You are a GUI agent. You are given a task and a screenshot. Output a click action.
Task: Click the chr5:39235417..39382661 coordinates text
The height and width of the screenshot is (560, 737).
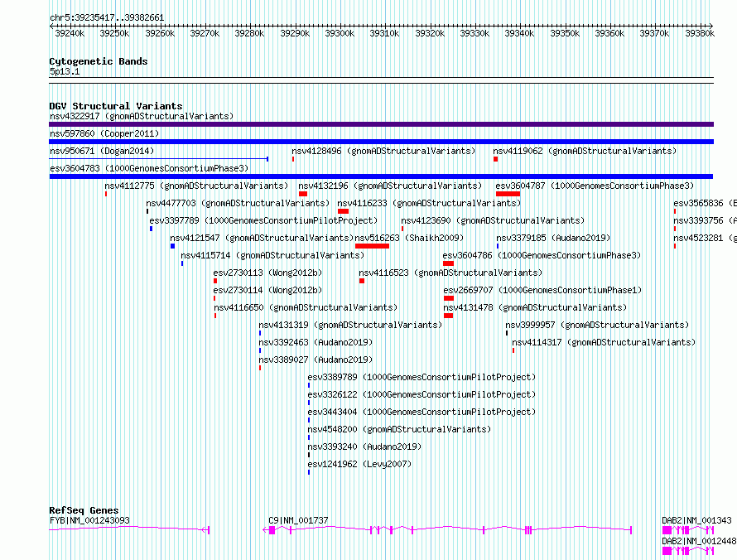coord(107,18)
